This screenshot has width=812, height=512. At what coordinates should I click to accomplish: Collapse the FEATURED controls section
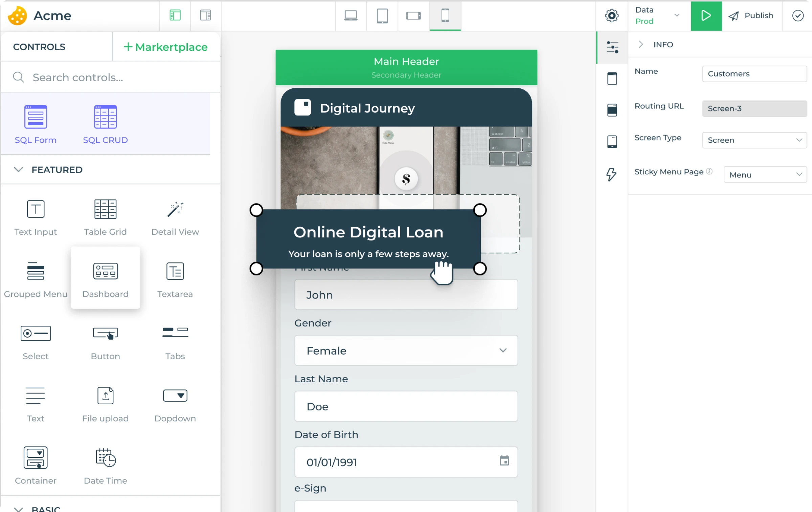(19, 170)
